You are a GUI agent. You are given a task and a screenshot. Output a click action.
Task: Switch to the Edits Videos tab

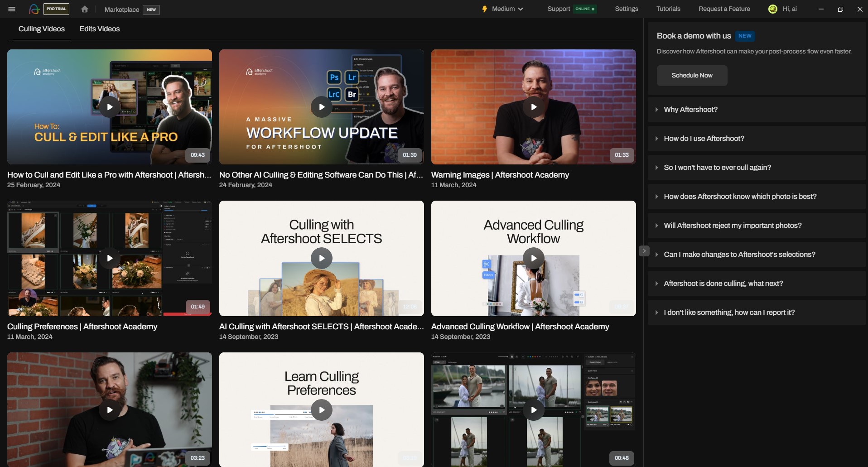pyautogui.click(x=100, y=29)
